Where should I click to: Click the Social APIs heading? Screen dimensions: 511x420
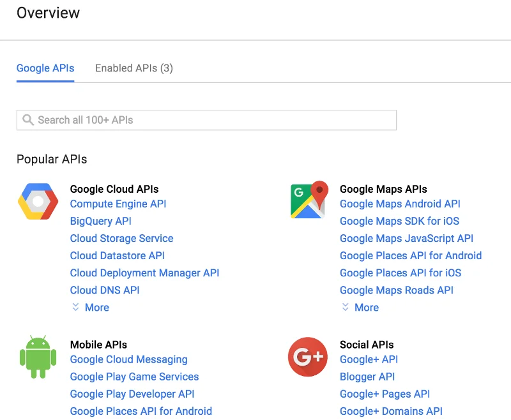(367, 345)
